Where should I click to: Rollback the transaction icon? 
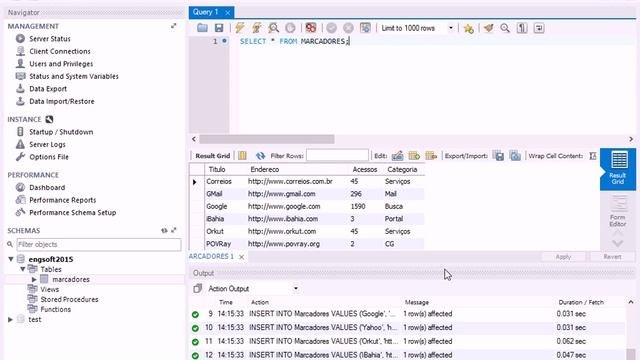348,28
